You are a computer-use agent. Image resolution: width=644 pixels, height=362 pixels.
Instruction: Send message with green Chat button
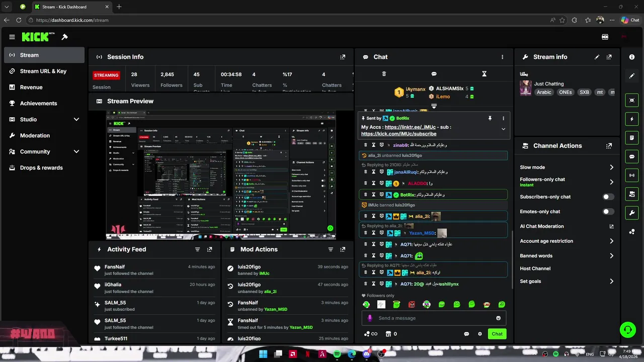click(x=497, y=334)
